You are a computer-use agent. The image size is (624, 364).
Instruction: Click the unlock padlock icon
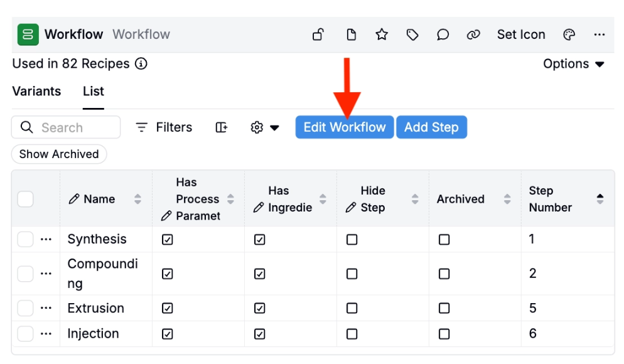pos(318,35)
